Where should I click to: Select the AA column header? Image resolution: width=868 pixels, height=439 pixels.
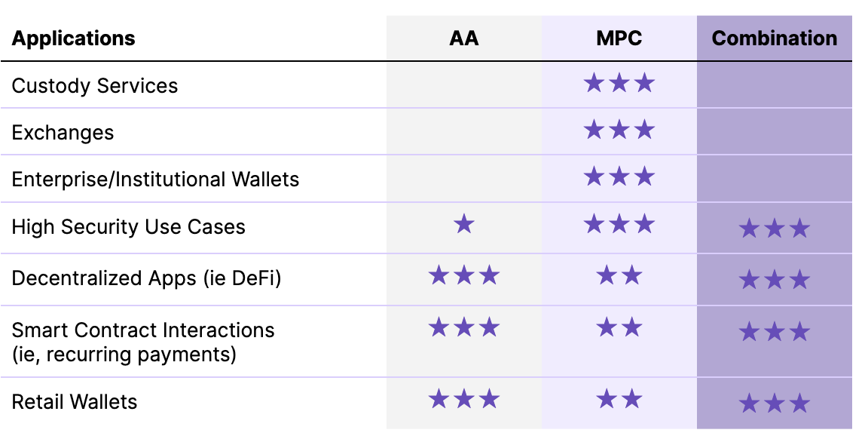(464, 38)
